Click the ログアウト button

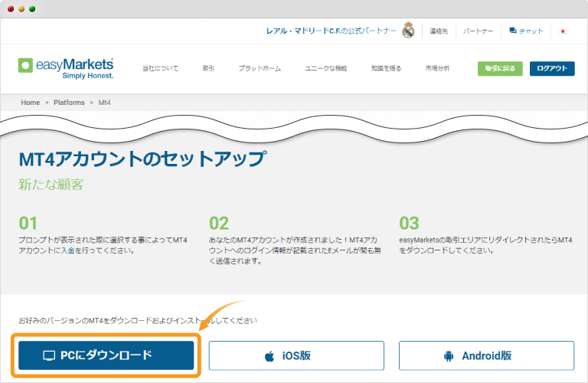point(552,69)
